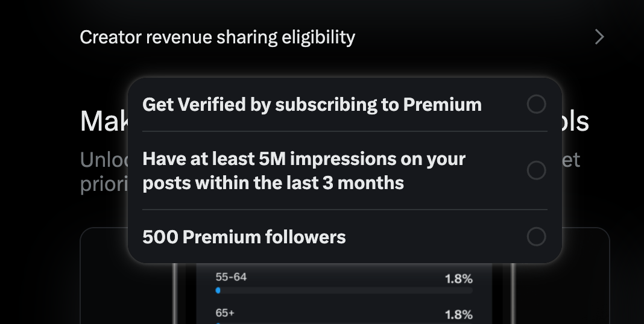
Task: Select the Get Verified requirement circle
Action: tap(536, 104)
